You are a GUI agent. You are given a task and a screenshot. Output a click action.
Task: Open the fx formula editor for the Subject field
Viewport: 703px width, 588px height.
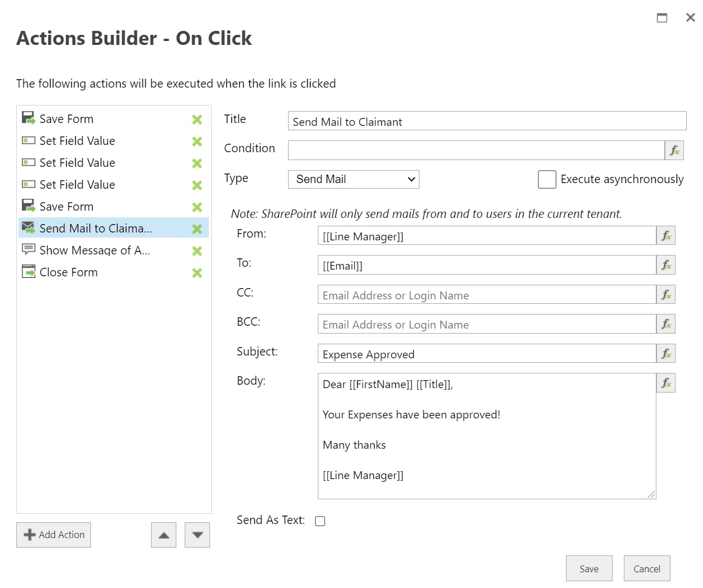(666, 353)
